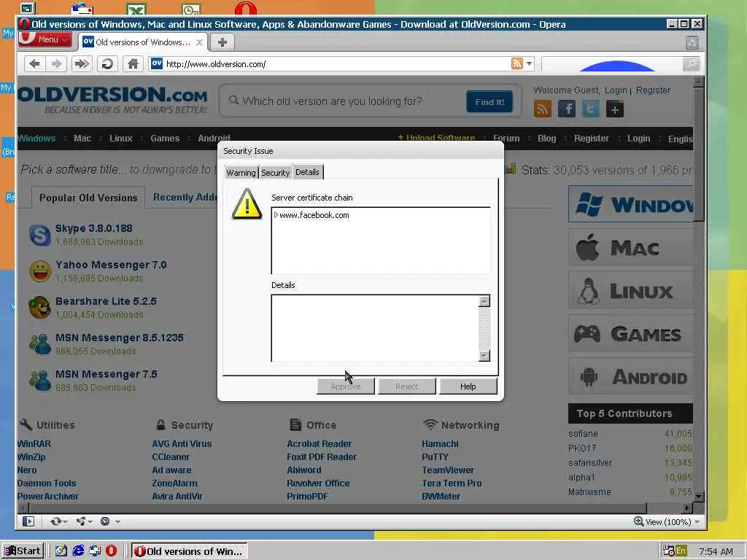Click the Forward navigation arrow
Screen dimensions: 747x560
(x=57, y=64)
